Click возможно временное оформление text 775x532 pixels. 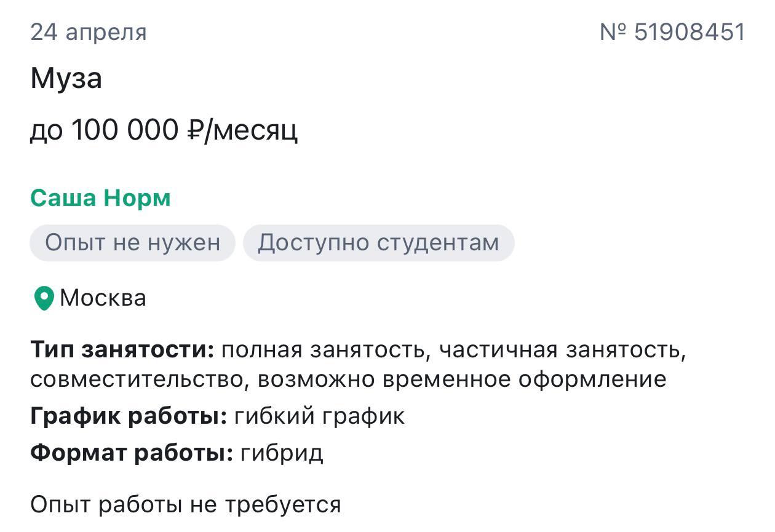[x=462, y=379]
